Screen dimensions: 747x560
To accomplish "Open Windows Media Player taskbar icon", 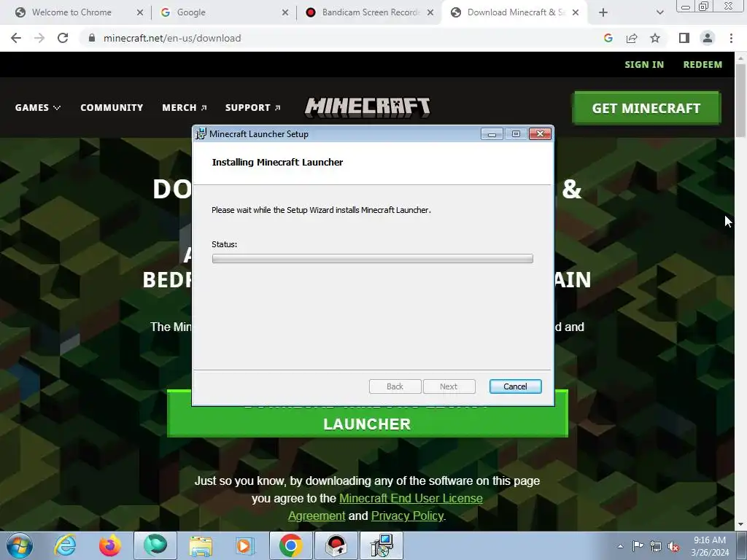I will [x=246, y=545].
